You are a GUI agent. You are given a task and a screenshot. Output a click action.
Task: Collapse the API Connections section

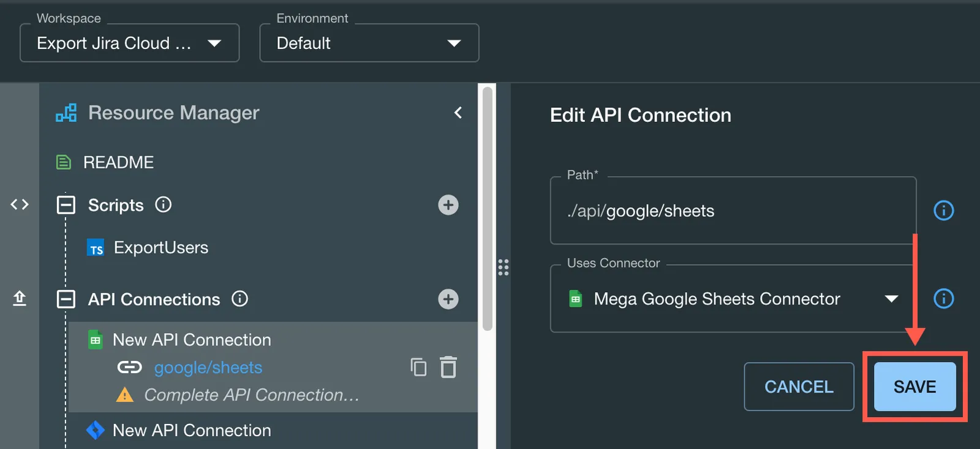pyautogui.click(x=66, y=299)
